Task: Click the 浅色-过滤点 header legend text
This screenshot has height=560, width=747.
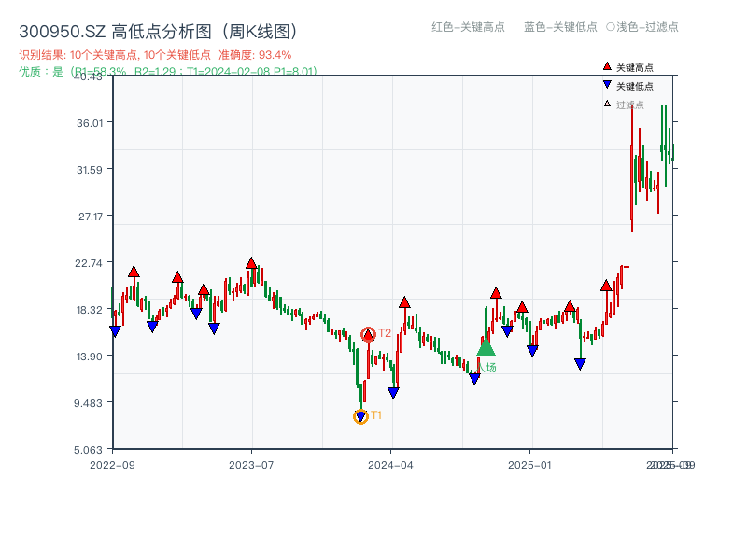Action: (x=647, y=27)
